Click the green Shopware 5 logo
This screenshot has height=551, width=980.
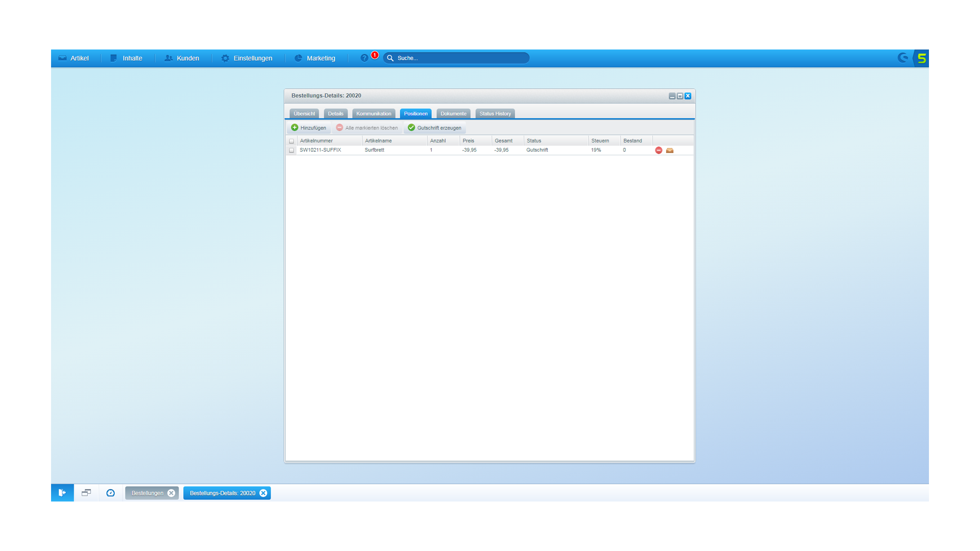[x=921, y=58]
